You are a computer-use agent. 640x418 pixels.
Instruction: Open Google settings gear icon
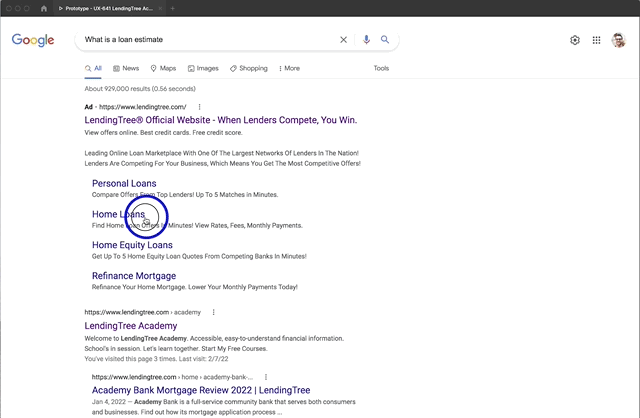(575, 40)
